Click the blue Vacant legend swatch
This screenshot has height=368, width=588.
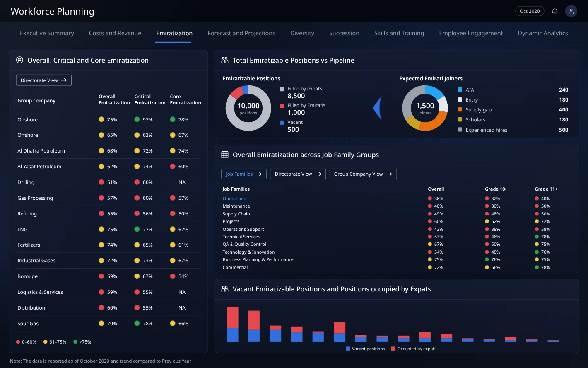coord(282,123)
